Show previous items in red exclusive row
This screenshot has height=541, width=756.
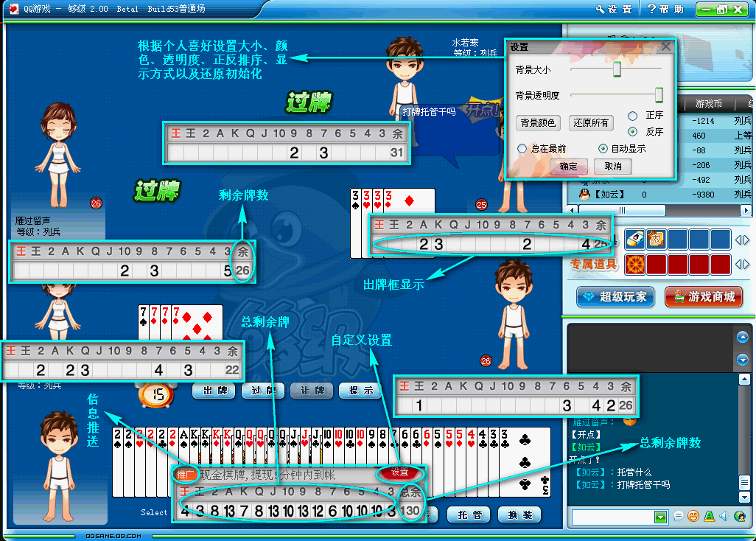tap(738, 264)
